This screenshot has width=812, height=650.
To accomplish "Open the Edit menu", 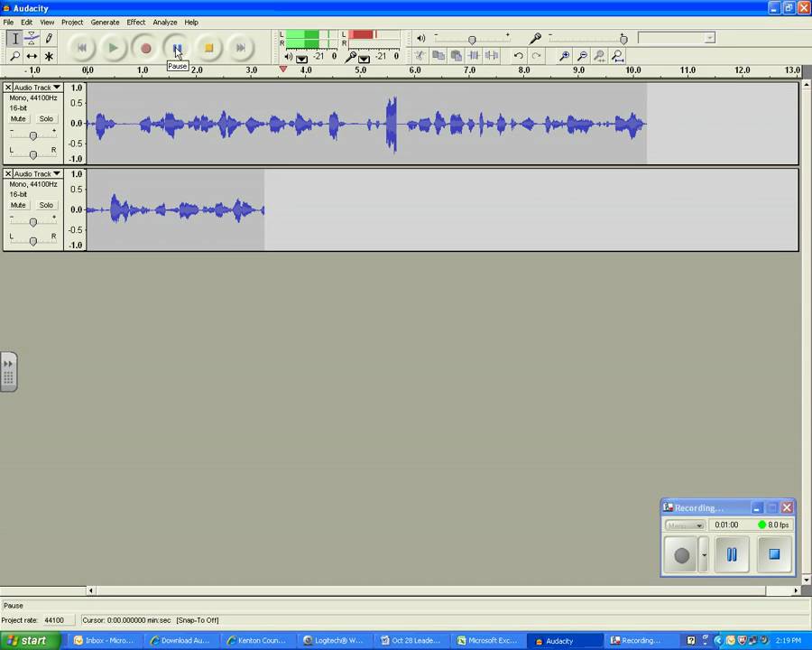I will (x=26, y=23).
